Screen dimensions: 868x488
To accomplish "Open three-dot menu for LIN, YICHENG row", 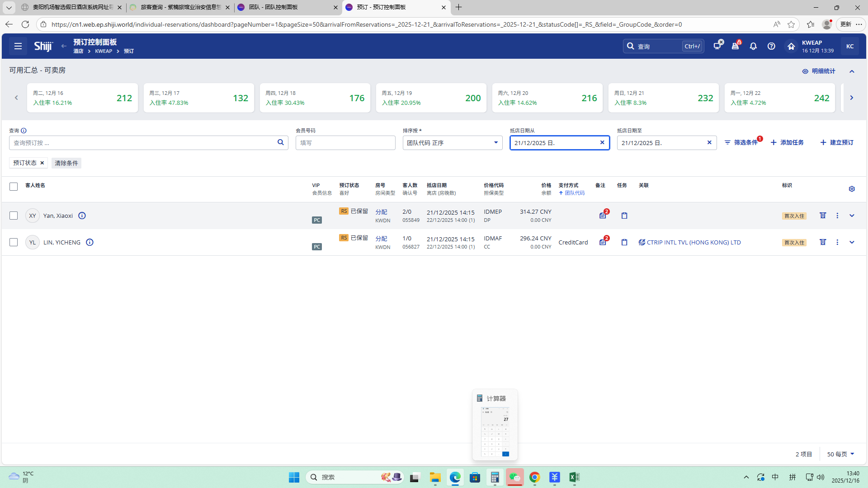I will click(837, 242).
